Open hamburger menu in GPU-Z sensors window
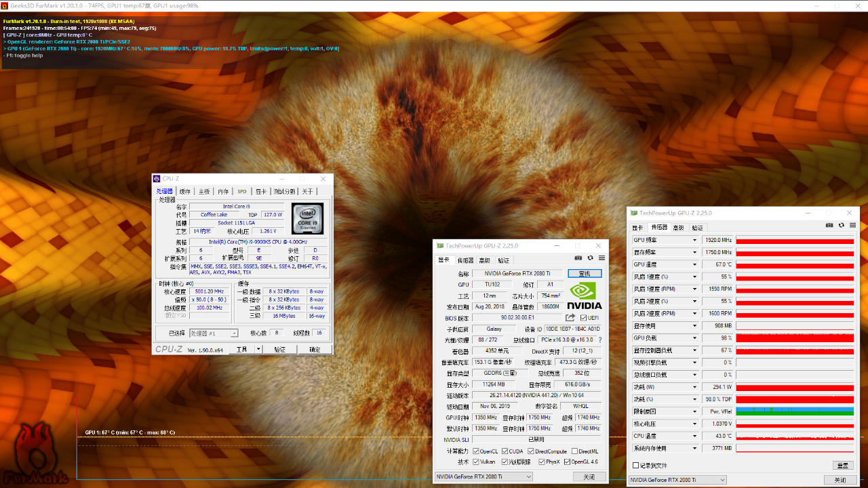The width and height of the screenshot is (868, 488). 852,225
